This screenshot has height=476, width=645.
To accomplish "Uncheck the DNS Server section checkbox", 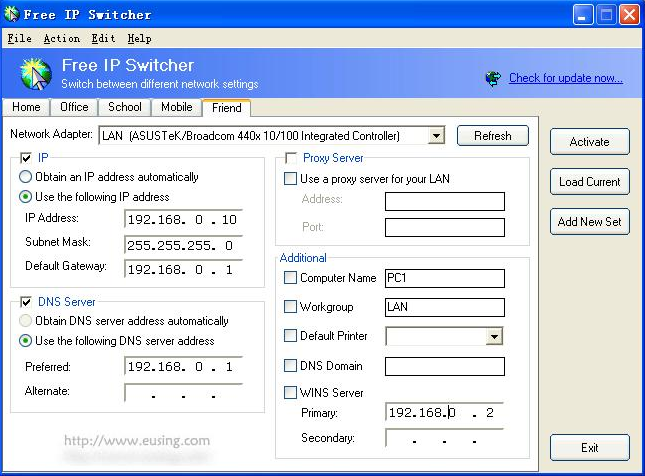I will tap(26, 302).
